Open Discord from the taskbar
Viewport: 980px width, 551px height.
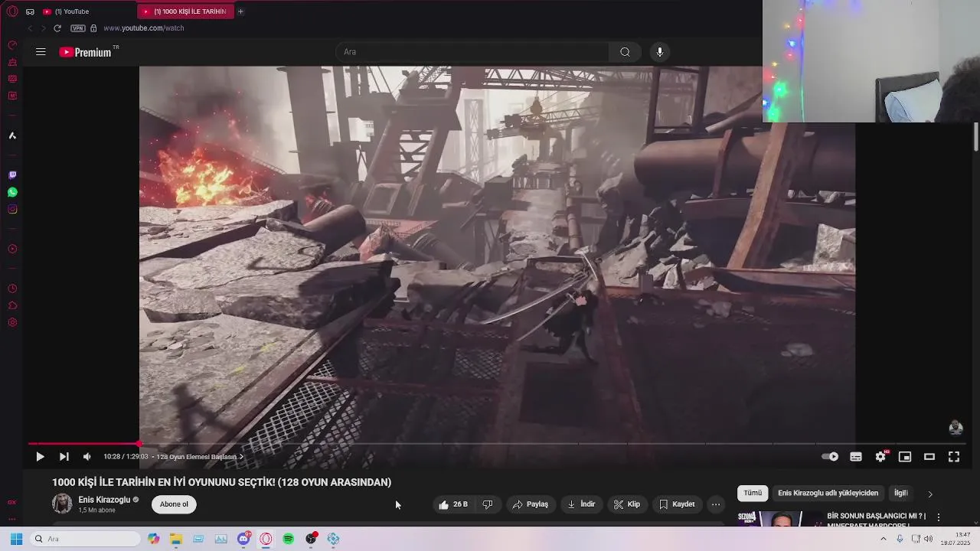[243, 539]
